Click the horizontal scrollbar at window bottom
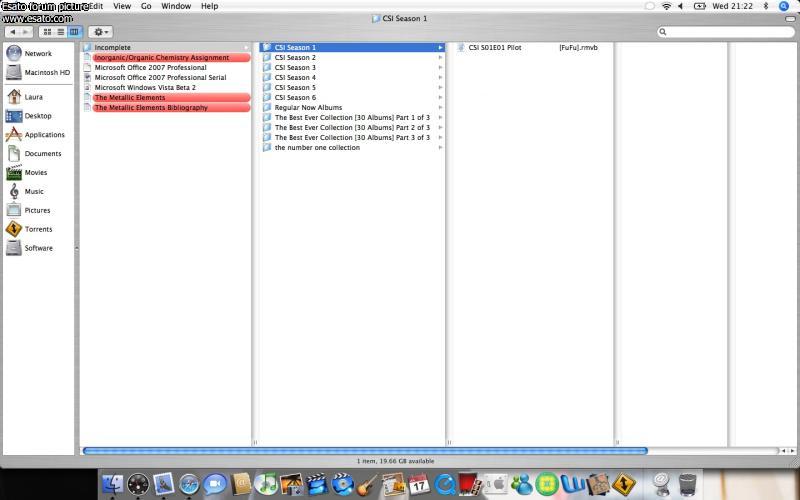This screenshot has width=800, height=500. pyautogui.click(x=365, y=451)
